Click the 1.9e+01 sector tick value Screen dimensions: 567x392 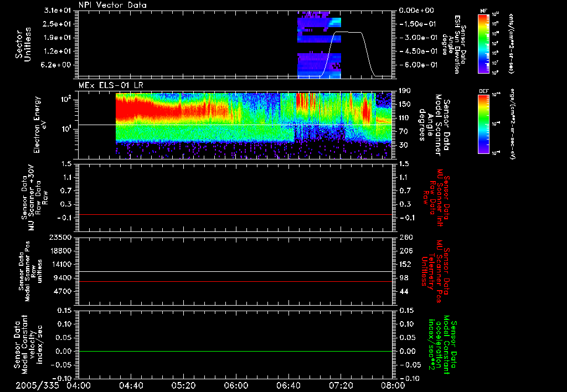pos(58,38)
